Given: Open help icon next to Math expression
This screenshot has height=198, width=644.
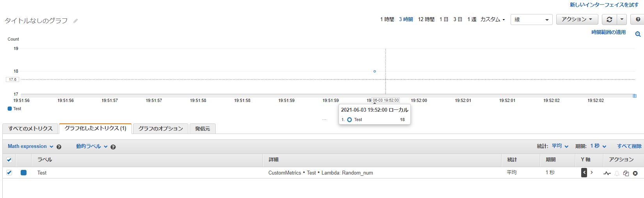Looking at the screenshot, I should click(59, 147).
